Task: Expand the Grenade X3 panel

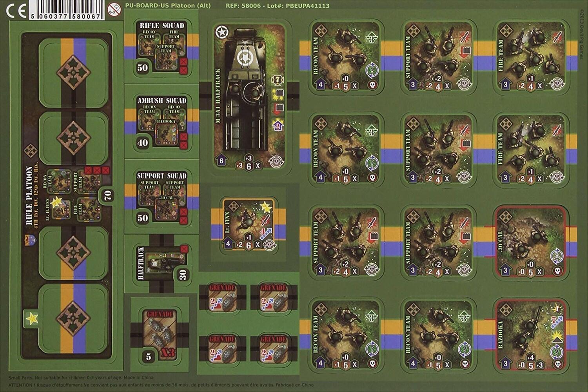Action: [162, 334]
